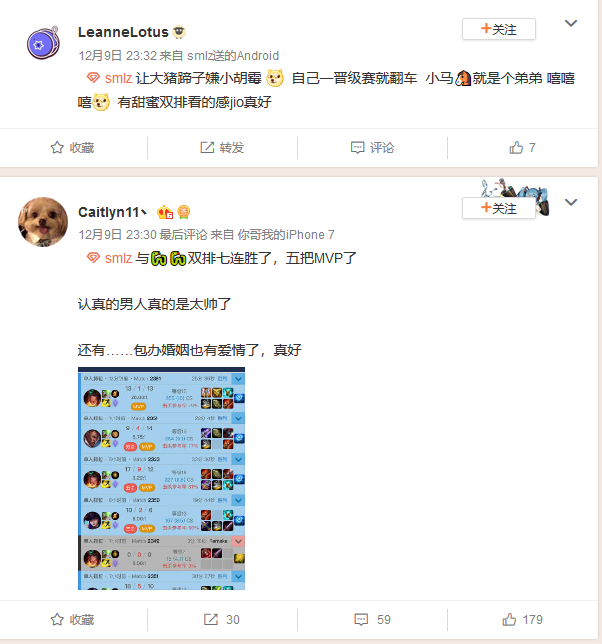Click the crown badge next to Caitlyn11

tap(165, 212)
